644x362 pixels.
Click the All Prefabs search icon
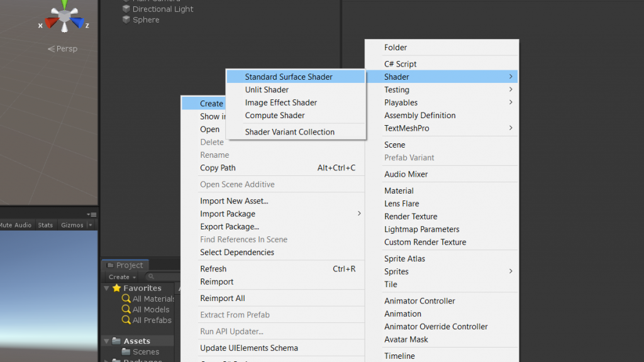click(x=126, y=321)
